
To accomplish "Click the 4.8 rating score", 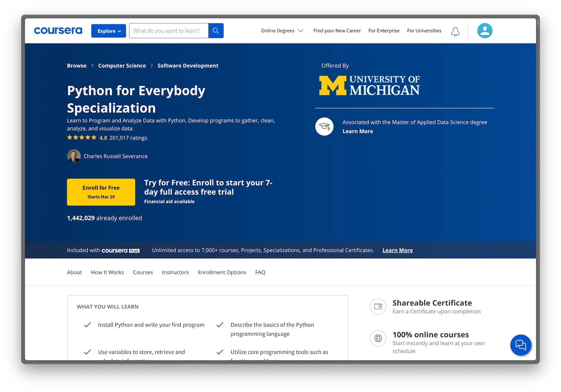I will 103,138.
